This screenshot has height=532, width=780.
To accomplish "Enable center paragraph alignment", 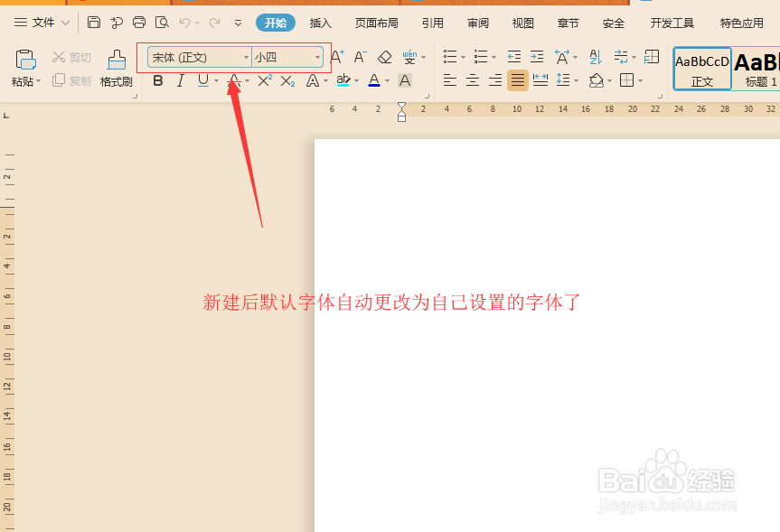I will 472,81.
